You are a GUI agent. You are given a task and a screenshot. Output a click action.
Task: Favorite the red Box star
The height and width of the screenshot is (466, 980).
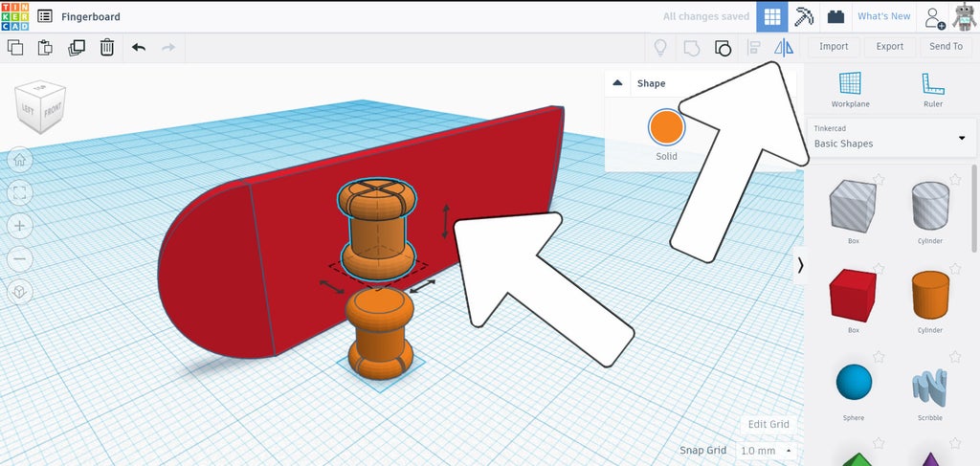(x=879, y=269)
